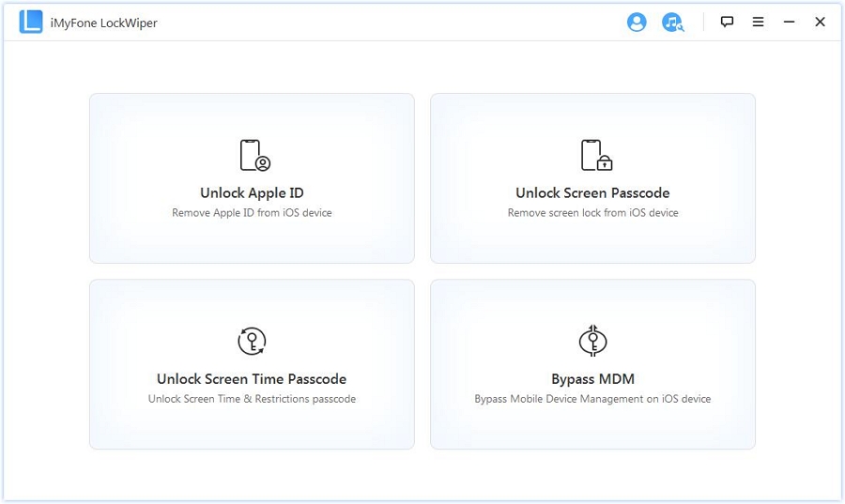Click "Unlock Screen Time & Restrictions passcode" text
The image size is (845, 504).
click(x=252, y=399)
